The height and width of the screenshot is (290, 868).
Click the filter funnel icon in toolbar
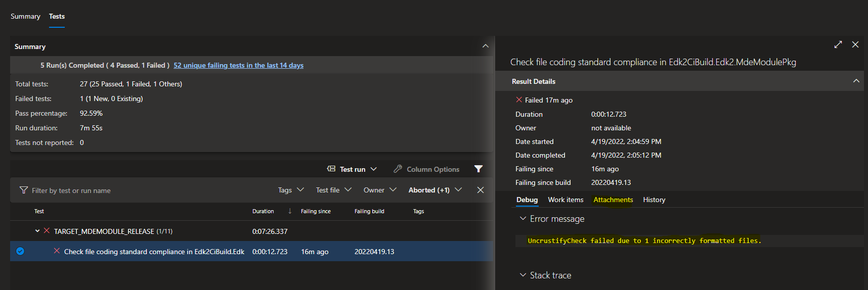tap(478, 169)
